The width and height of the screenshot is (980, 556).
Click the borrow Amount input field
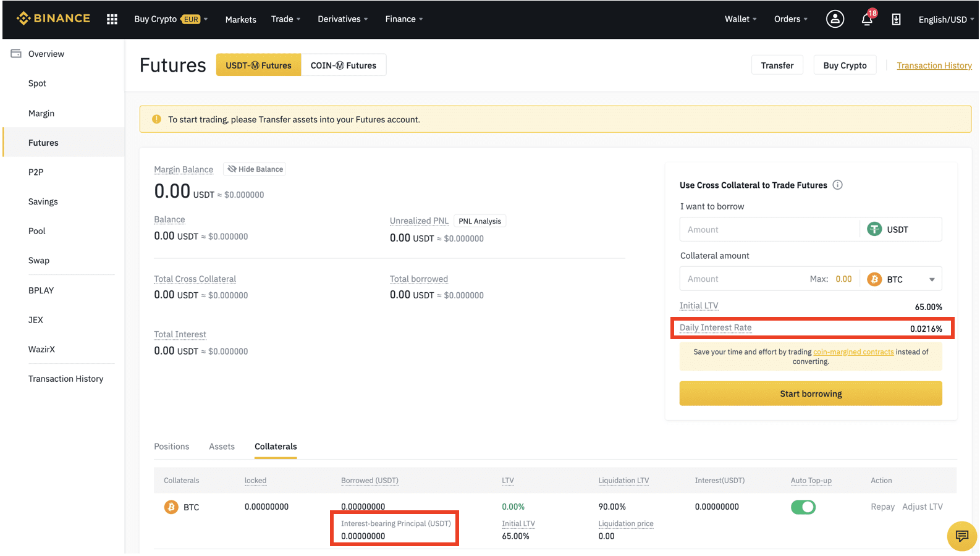769,229
